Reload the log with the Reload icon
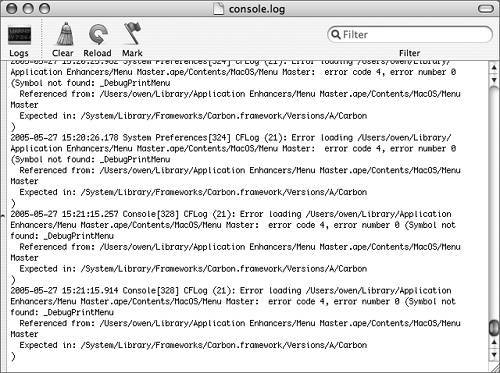 tap(98, 34)
